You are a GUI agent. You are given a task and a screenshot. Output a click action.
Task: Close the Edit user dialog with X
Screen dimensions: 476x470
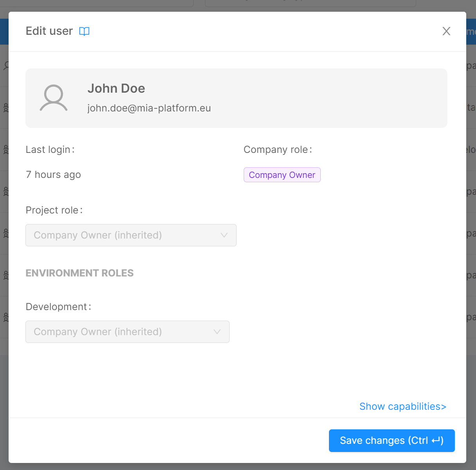pos(446,31)
